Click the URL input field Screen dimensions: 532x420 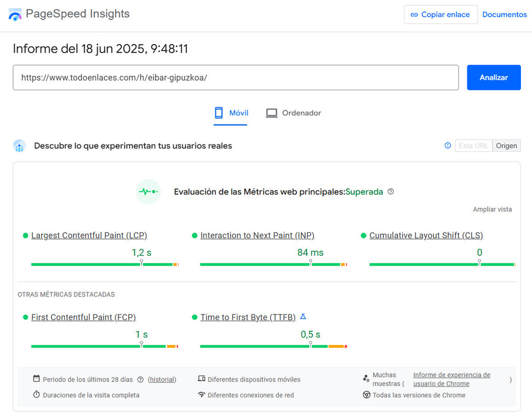click(236, 77)
